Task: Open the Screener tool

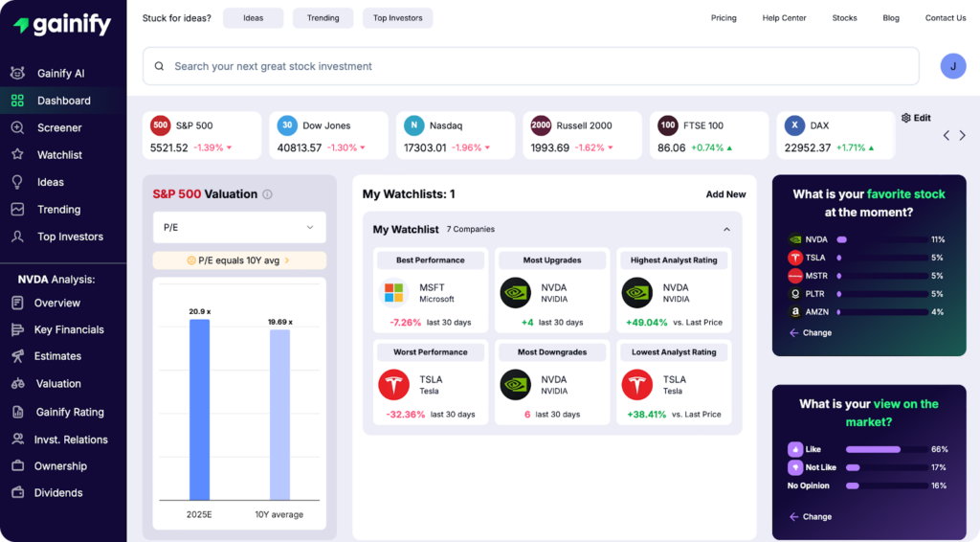Action: coord(59,127)
